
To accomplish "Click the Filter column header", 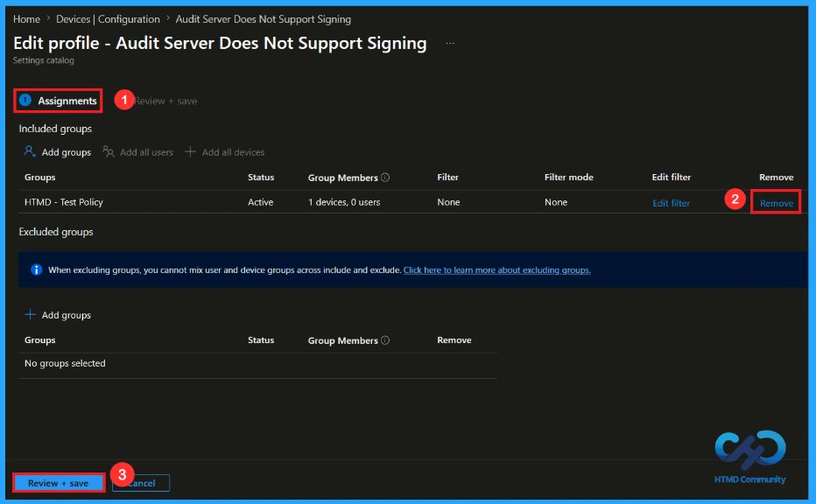I will click(447, 177).
